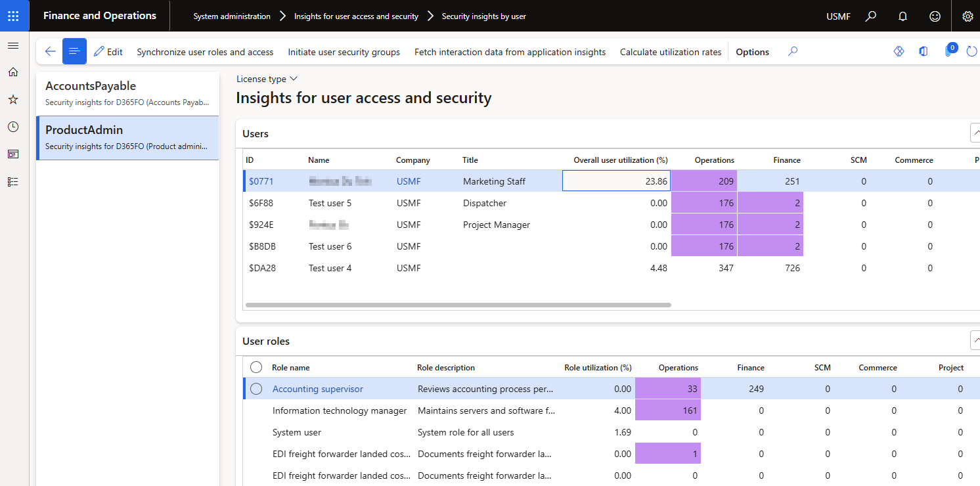This screenshot has width=980, height=486.
Task: Click Synchronize user roles and access
Action: tap(205, 52)
